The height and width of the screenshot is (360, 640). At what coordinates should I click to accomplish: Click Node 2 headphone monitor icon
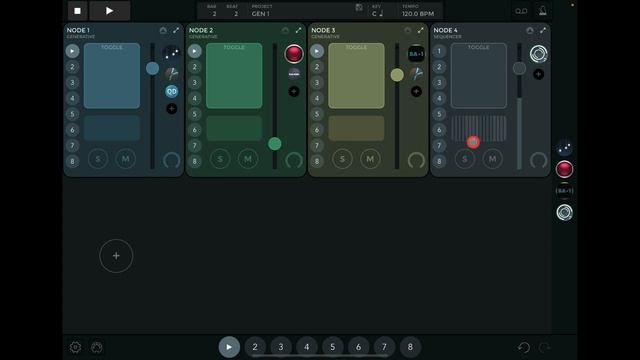(x=285, y=30)
